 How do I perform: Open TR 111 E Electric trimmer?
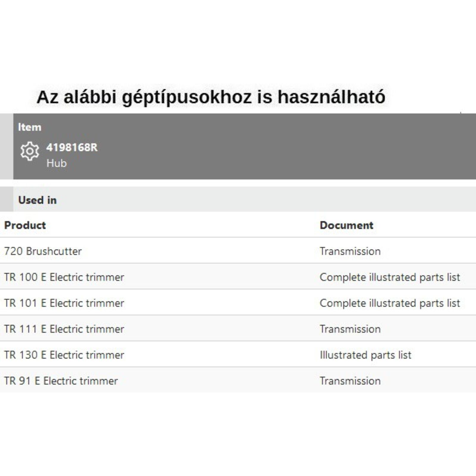pyautogui.click(x=64, y=329)
